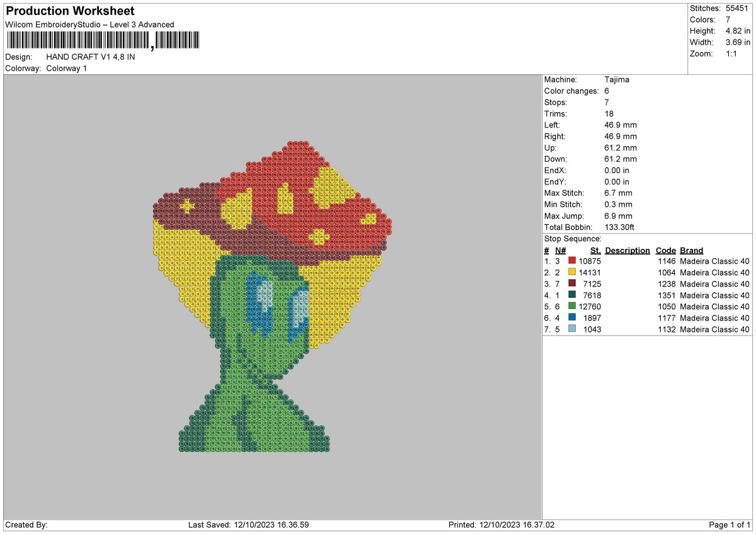This screenshot has width=756, height=534.
Task: Click the 'Brand' column header
Action: [x=691, y=250]
